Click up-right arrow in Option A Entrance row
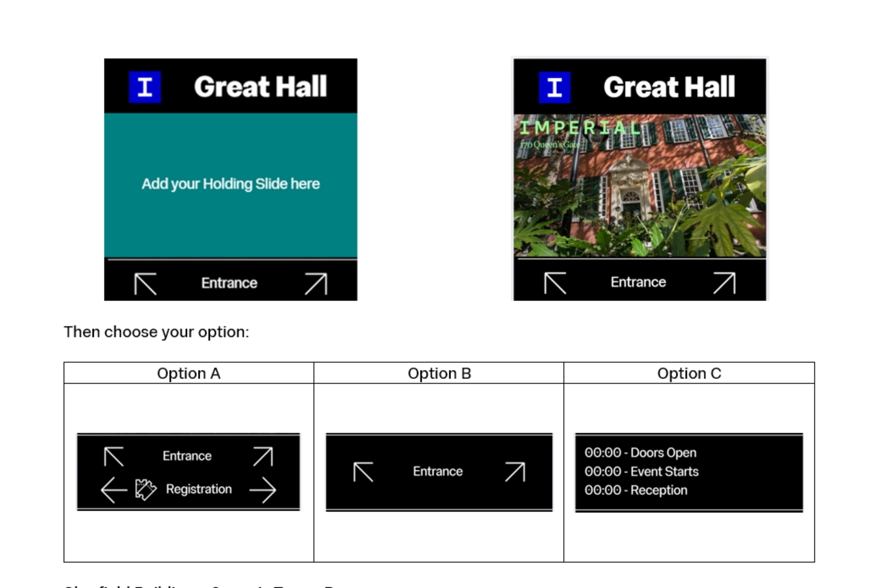882x588 pixels. 263,456
